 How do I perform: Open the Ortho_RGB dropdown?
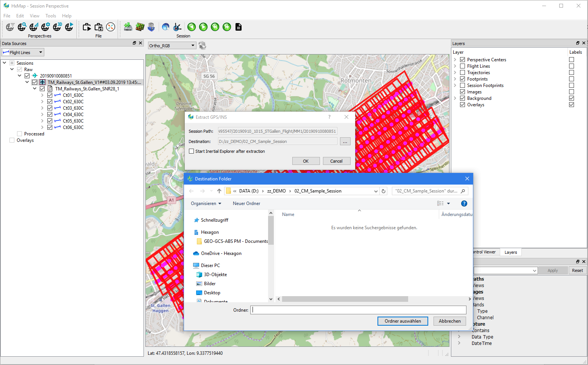coord(172,46)
